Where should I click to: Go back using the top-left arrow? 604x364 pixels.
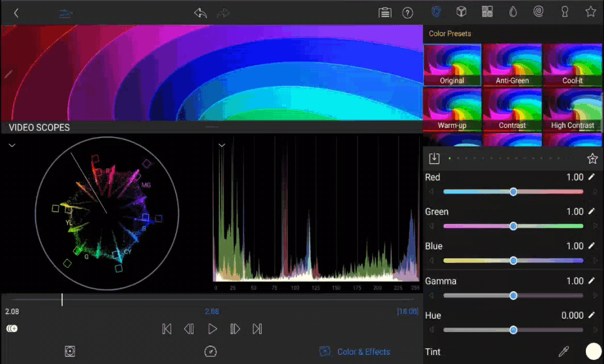tap(16, 13)
